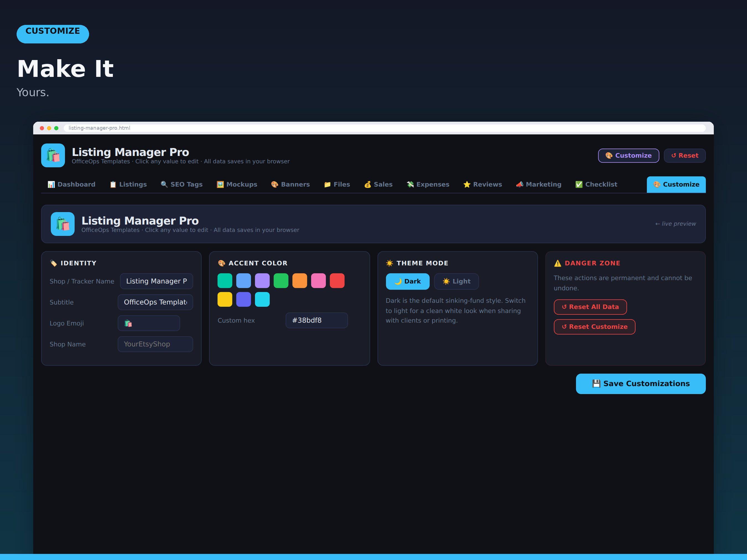Open the Checklist tab
747x560 pixels.
[x=596, y=184]
